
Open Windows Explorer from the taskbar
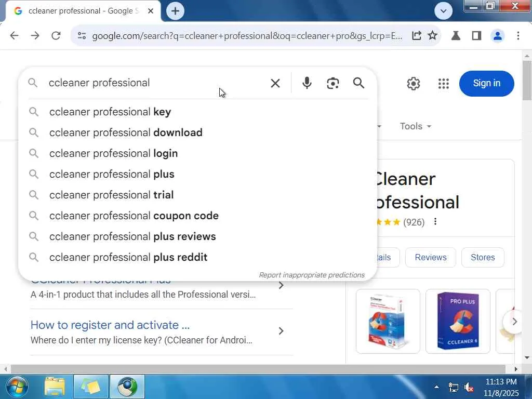pyautogui.click(x=54, y=387)
